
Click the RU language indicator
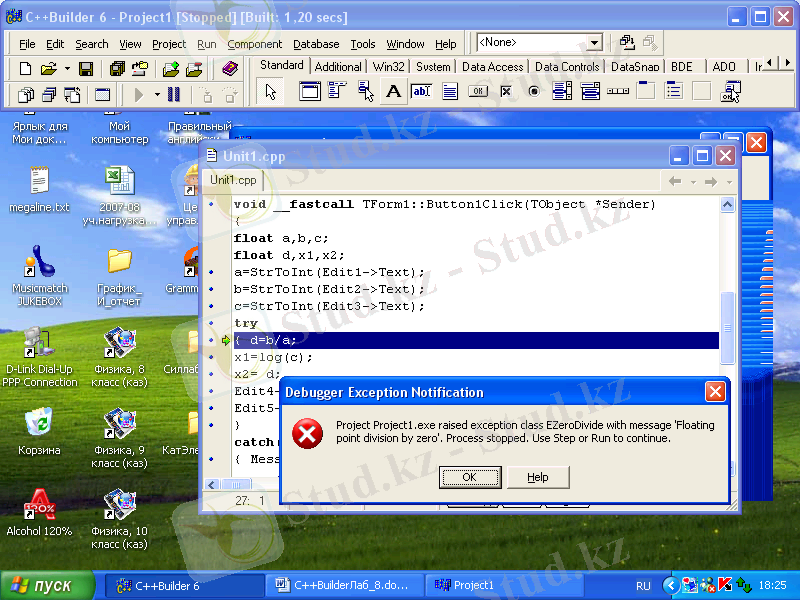643,586
